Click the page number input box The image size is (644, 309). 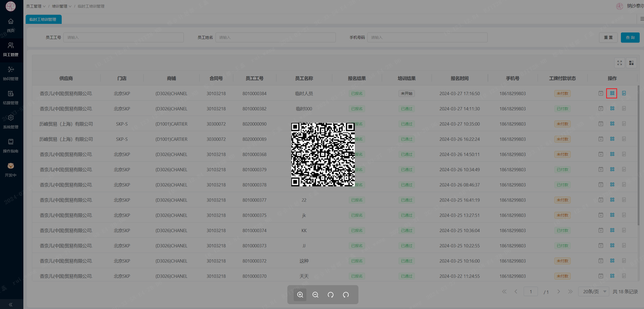pyautogui.click(x=531, y=291)
